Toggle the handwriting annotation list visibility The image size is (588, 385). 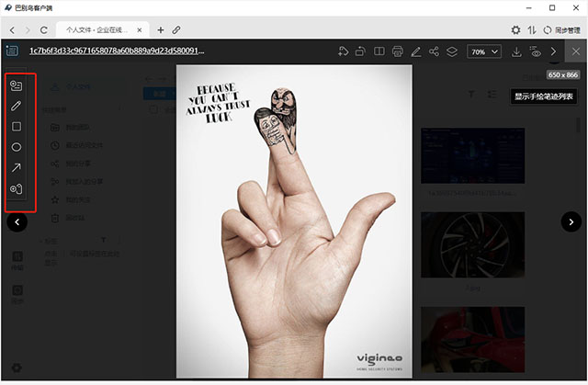pos(536,51)
